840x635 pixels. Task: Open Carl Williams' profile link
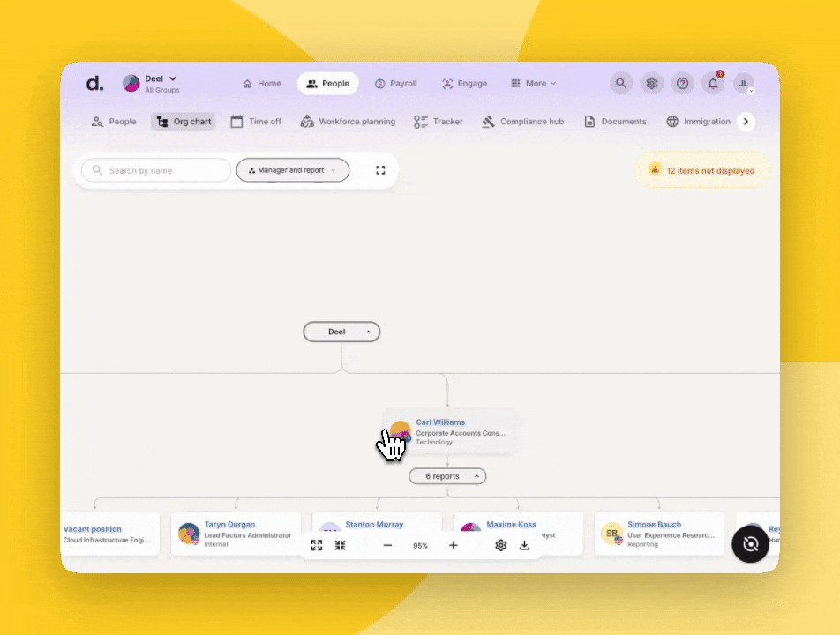click(x=440, y=422)
